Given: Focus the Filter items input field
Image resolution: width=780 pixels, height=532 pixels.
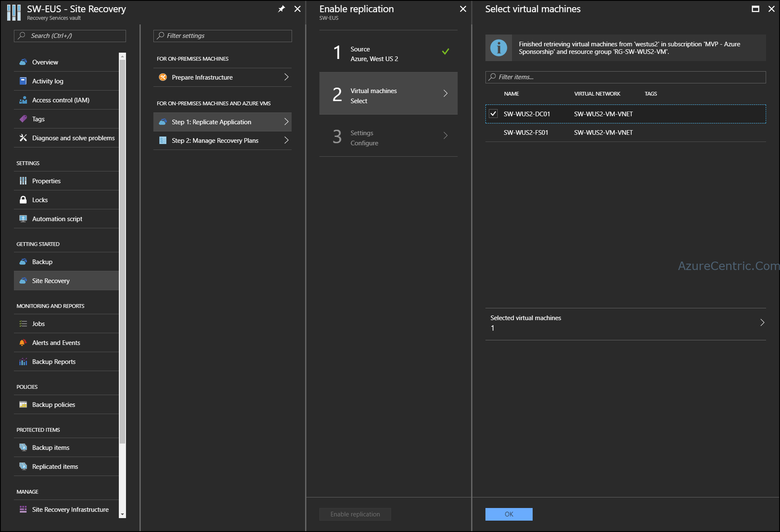Looking at the screenshot, I should 625,77.
